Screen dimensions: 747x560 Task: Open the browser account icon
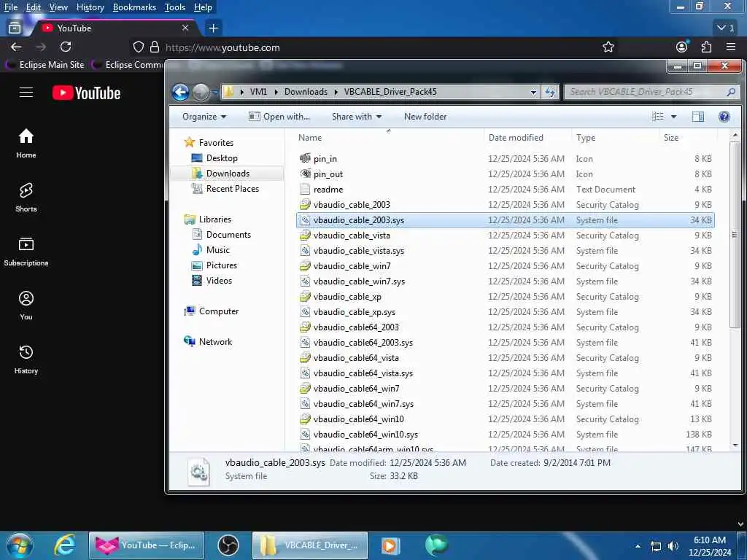click(682, 47)
